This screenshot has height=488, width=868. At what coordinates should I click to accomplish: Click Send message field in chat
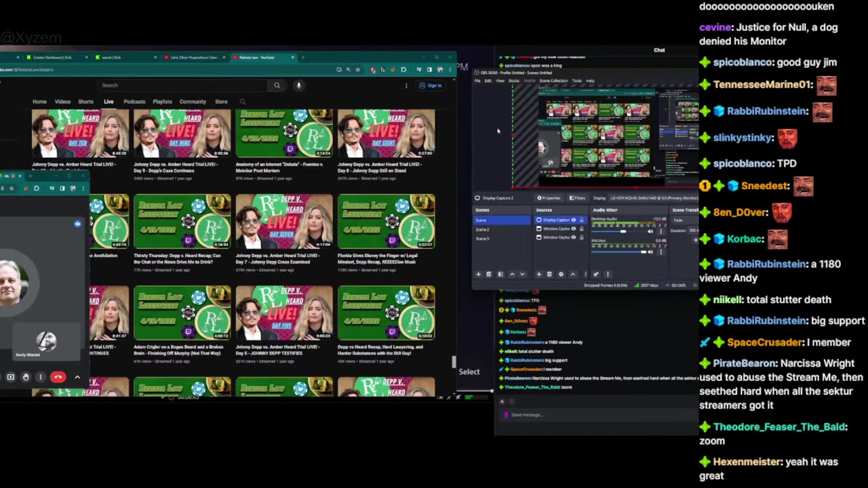597,415
